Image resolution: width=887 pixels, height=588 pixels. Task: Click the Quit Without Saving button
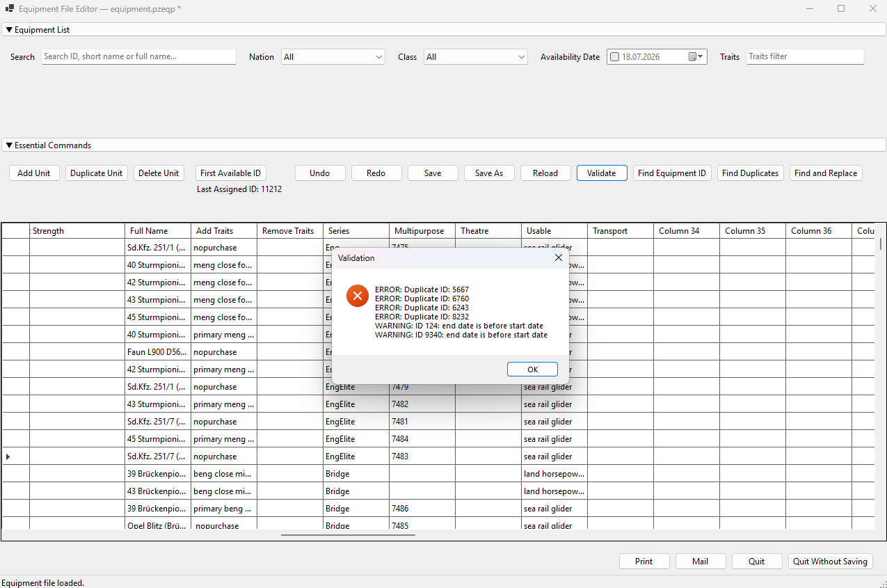tap(831, 562)
